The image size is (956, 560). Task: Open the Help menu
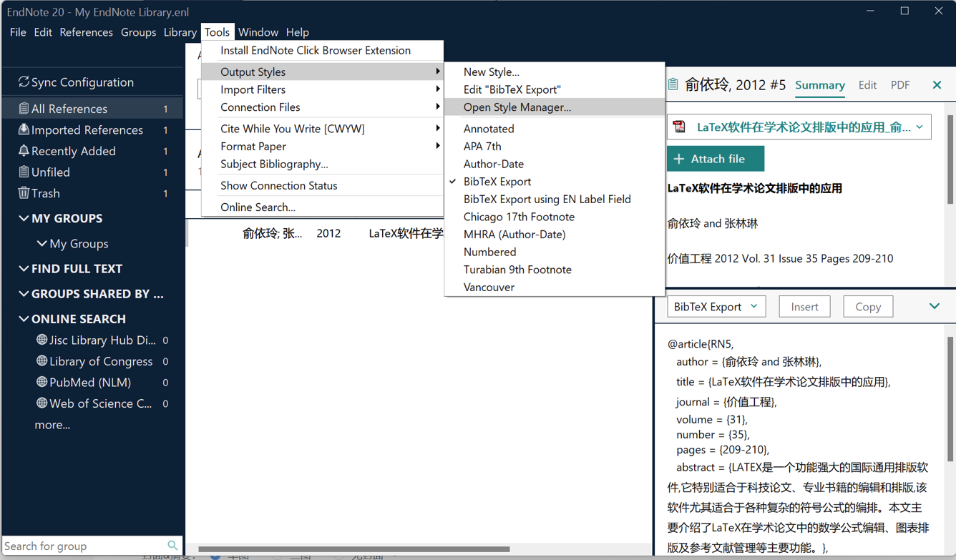click(297, 32)
